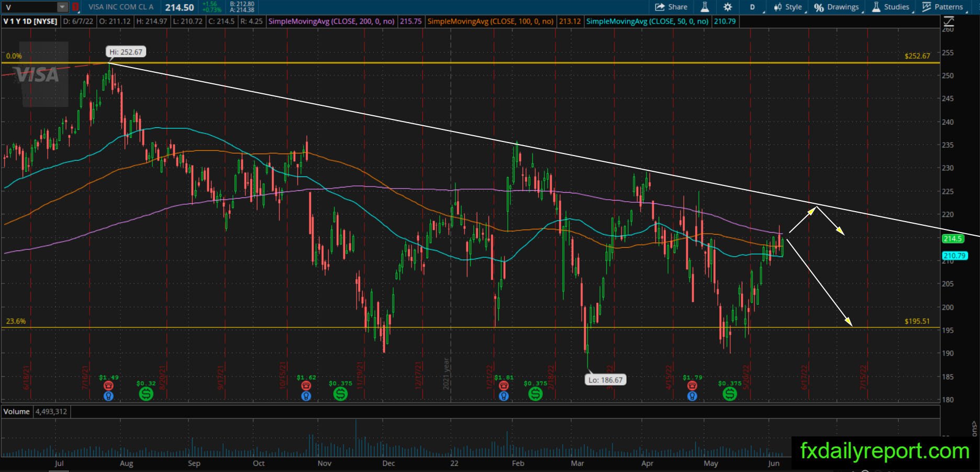This screenshot has width=980, height=472.
Task: Open the Patterns dropdown menu
Action: pos(944,7)
